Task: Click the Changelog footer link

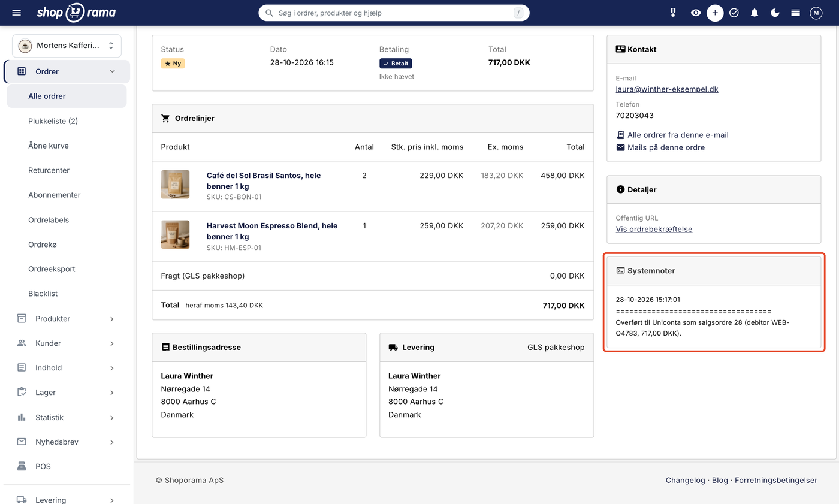Action: coord(685,480)
